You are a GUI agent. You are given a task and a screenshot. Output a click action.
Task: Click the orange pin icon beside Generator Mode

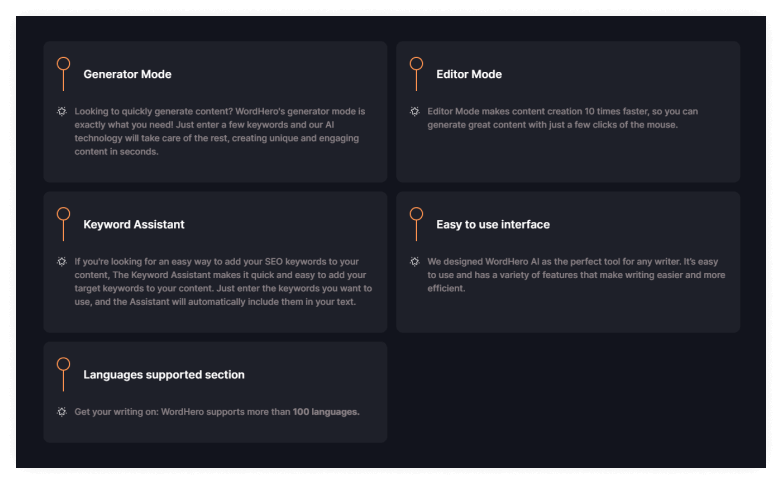point(63,74)
